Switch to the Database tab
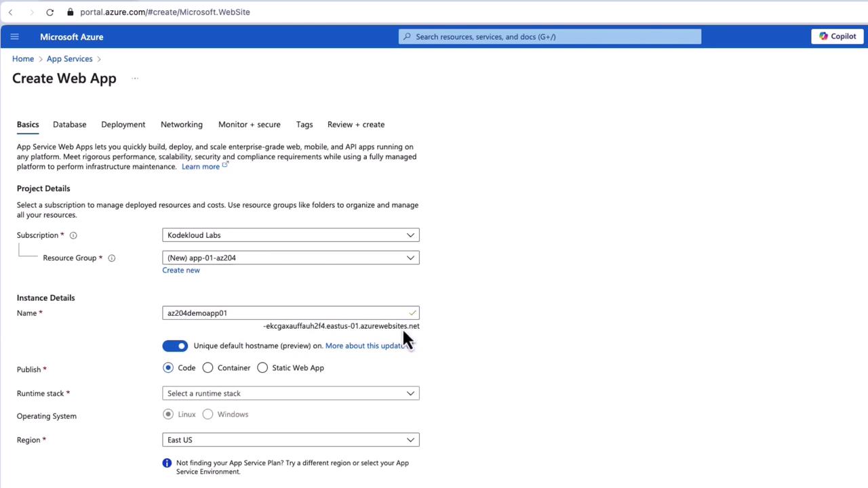Screen dimensions: 868x488 (70, 125)
